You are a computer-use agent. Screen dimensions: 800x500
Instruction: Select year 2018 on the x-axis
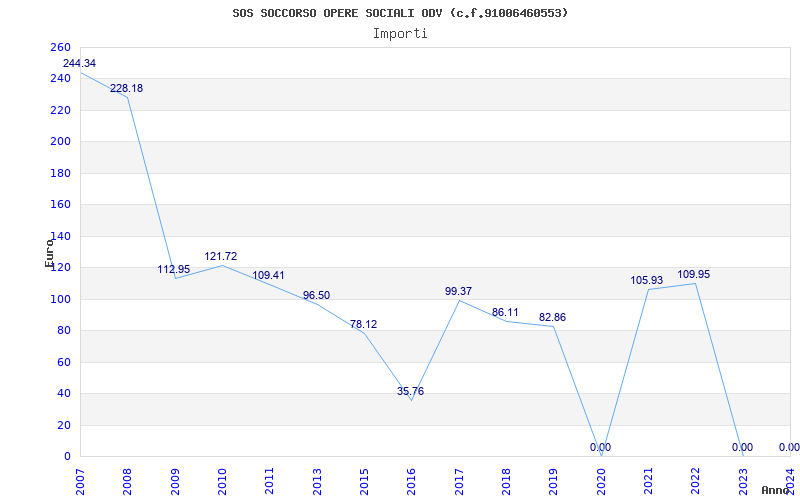[x=506, y=481]
